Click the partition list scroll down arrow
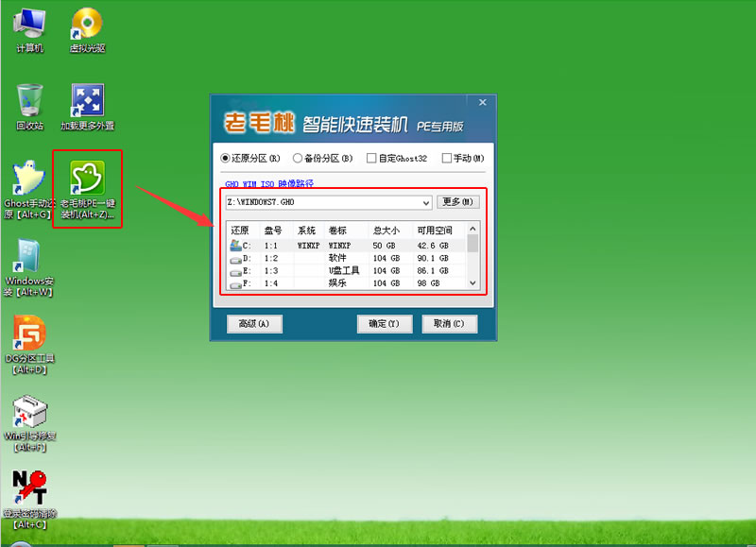This screenshot has height=547, width=756. tap(472, 283)
